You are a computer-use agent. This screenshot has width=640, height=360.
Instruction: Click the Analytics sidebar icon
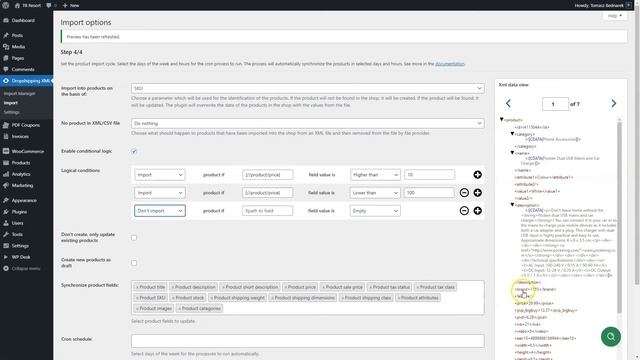6,174
